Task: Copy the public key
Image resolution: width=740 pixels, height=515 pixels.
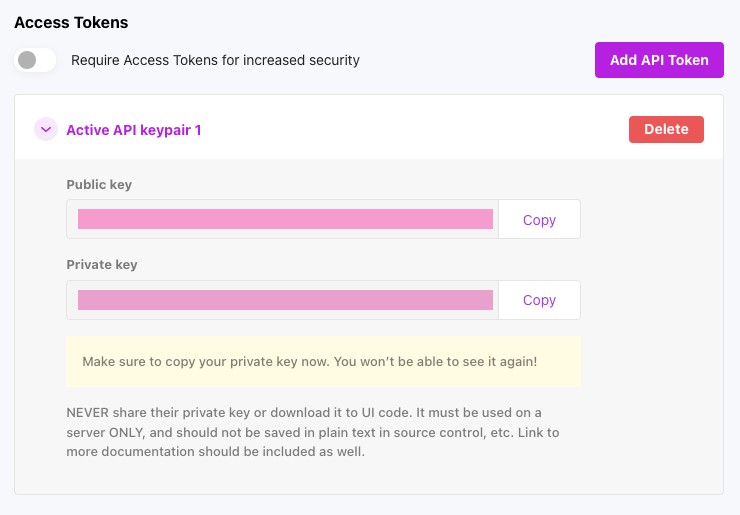Action: click(539, 220)
